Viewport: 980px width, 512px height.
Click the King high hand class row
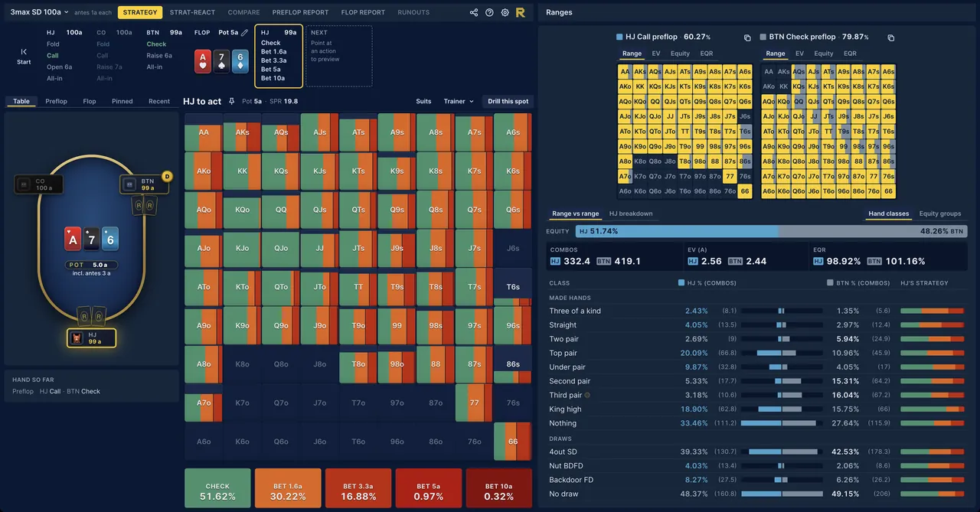[x=756, y=409]
